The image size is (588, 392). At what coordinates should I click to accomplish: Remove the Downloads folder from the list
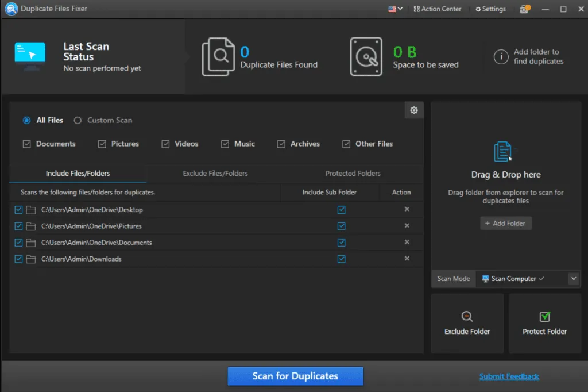407,259
